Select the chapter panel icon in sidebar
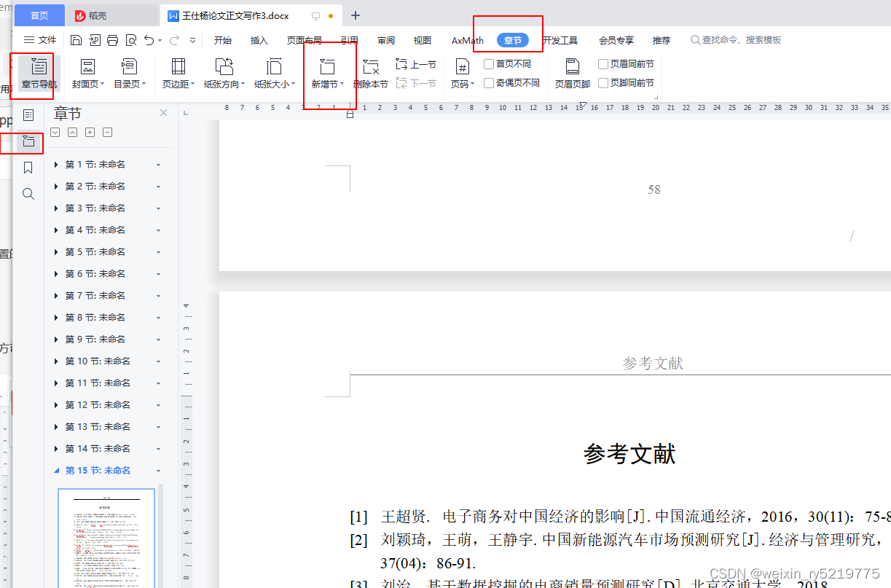891x588 pixels. click(28, 141)
